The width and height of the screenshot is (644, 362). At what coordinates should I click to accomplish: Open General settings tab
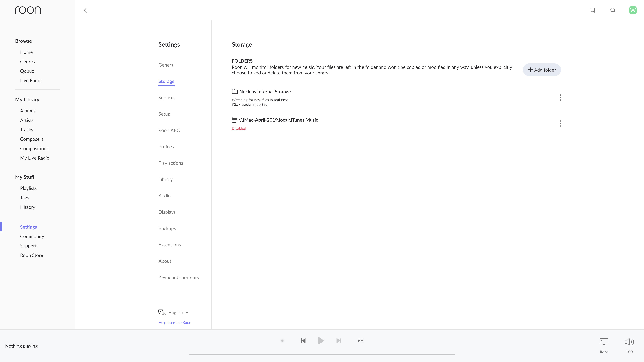(167, 65)
